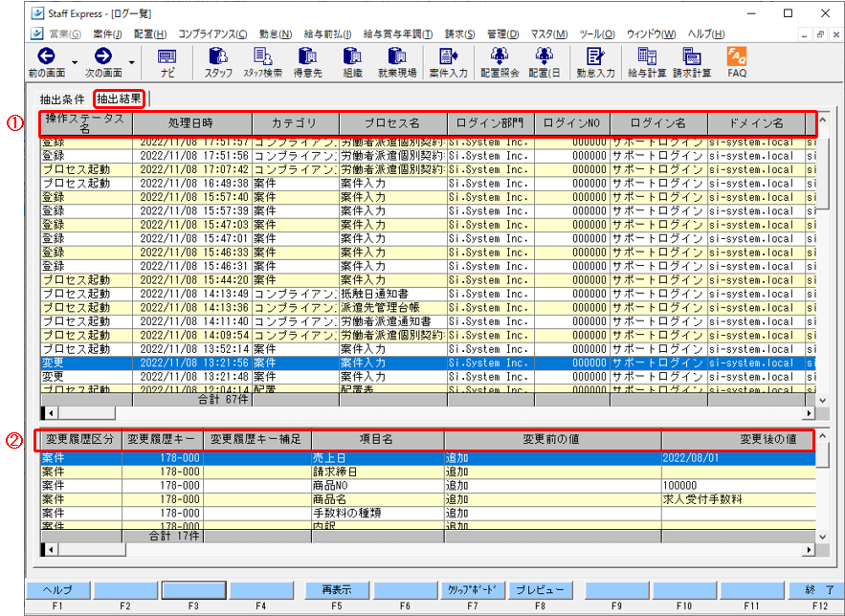Click the 項目名 column header
845x616 pixels.
[378, 439]
